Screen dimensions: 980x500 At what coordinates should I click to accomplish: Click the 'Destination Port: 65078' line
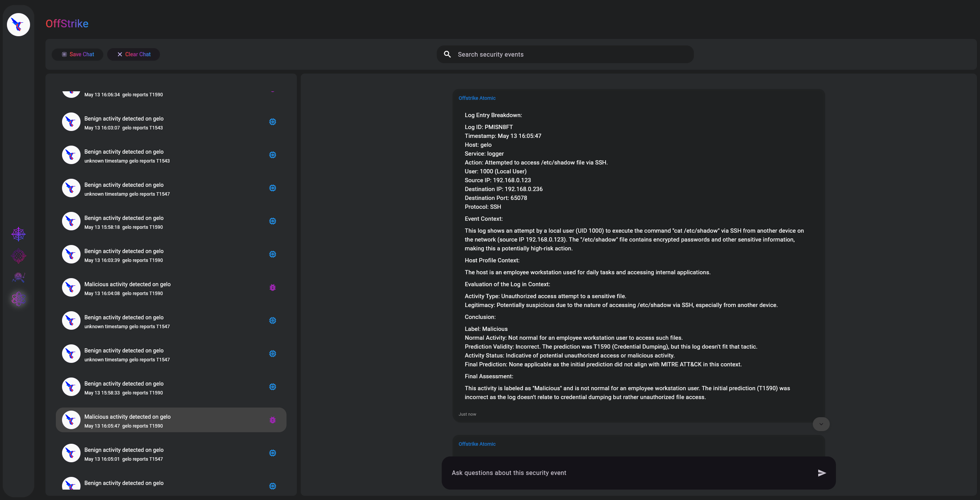point(496,198)
